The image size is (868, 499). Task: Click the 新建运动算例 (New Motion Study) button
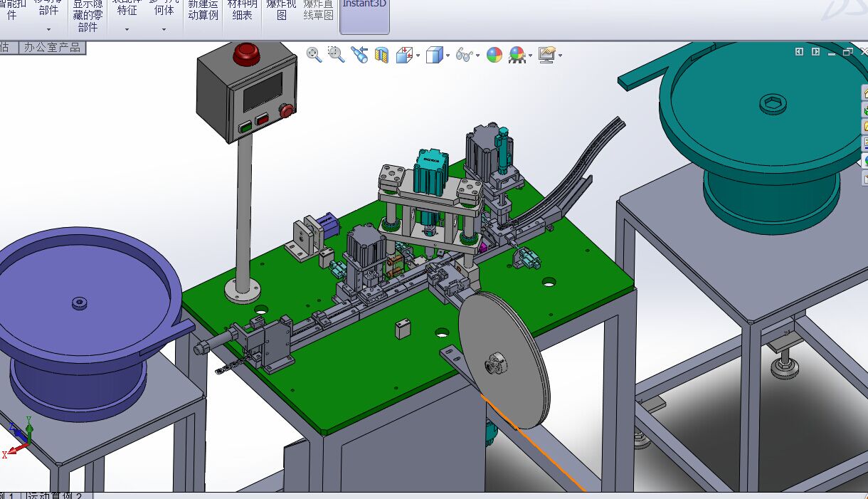click(x=203, y=10)
